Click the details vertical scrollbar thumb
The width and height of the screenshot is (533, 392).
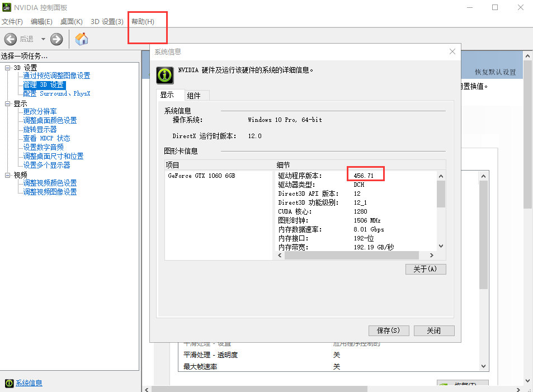click(441, 194)
